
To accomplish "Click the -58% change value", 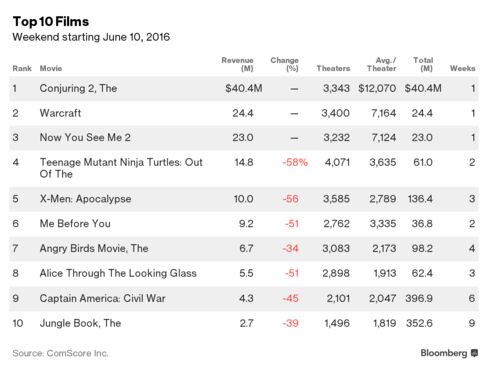I will 295,162.
